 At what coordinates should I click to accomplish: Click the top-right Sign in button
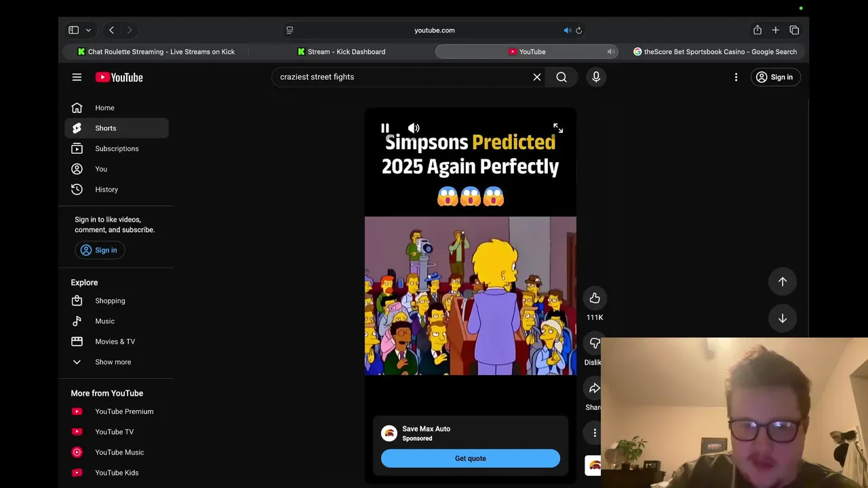[774, 77]
